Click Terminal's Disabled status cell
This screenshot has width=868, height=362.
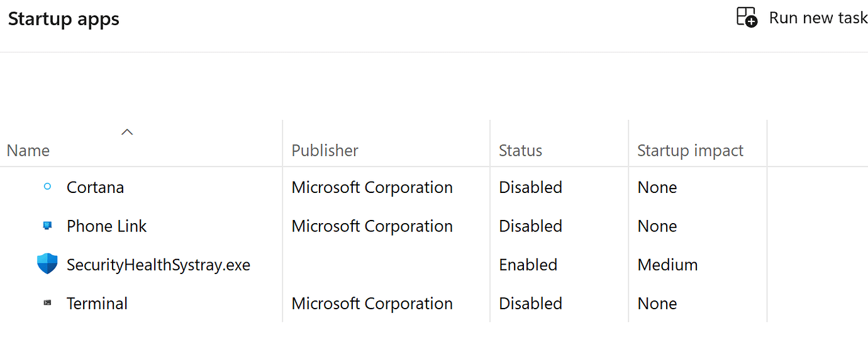pyautogui.click(x=530, y=304)
